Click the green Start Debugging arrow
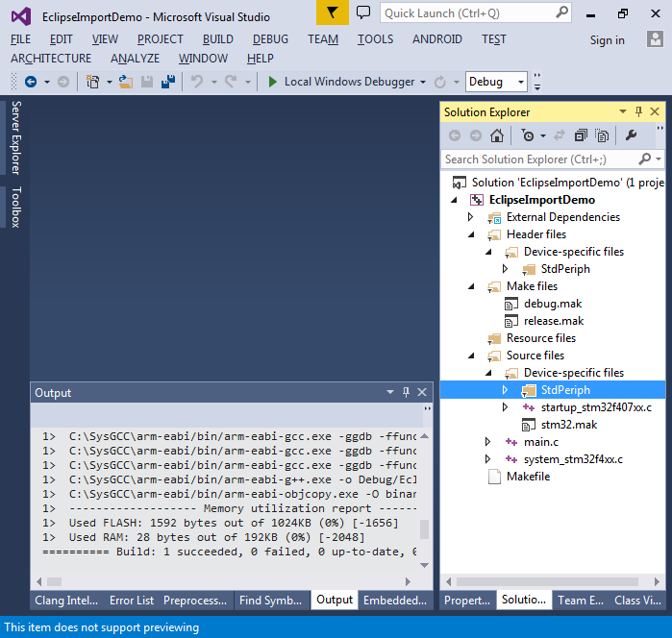Viewport: 672px width, 638px height. (272, 82)
